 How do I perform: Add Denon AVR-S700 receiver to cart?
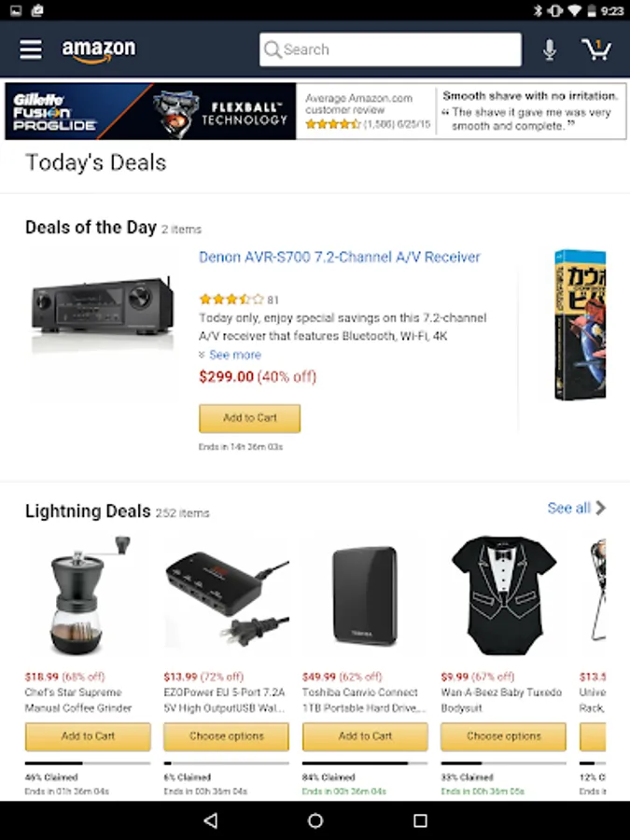249,418
